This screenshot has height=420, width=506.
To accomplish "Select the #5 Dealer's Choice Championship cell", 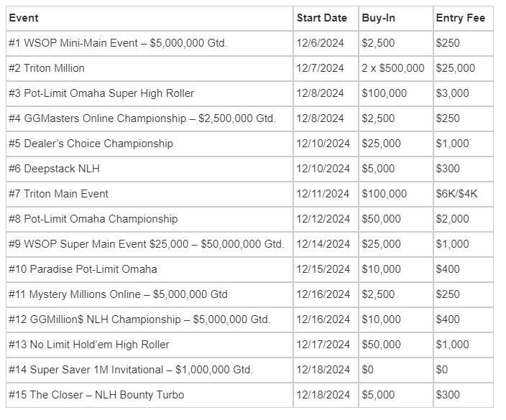I will coord(91,144).
